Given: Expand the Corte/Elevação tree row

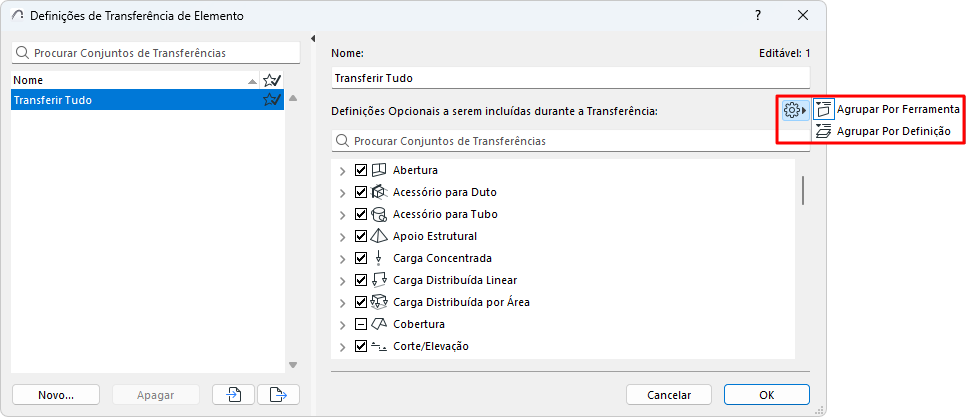Looking at the screenshot, I should [343, 346].
